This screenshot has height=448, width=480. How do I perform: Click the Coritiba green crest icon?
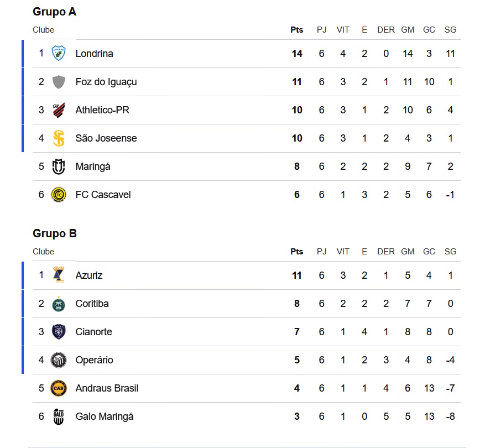point(59,304)
